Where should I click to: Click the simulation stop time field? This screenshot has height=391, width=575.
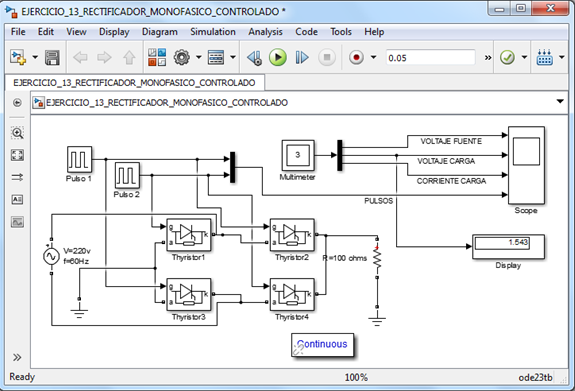coord(431,58)
